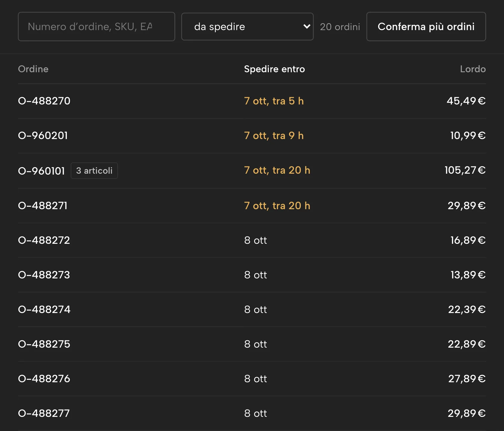This screenshot has height=431, width=504.
Task: Click the 22,89 € gross amount
Action: click(467, 344)
